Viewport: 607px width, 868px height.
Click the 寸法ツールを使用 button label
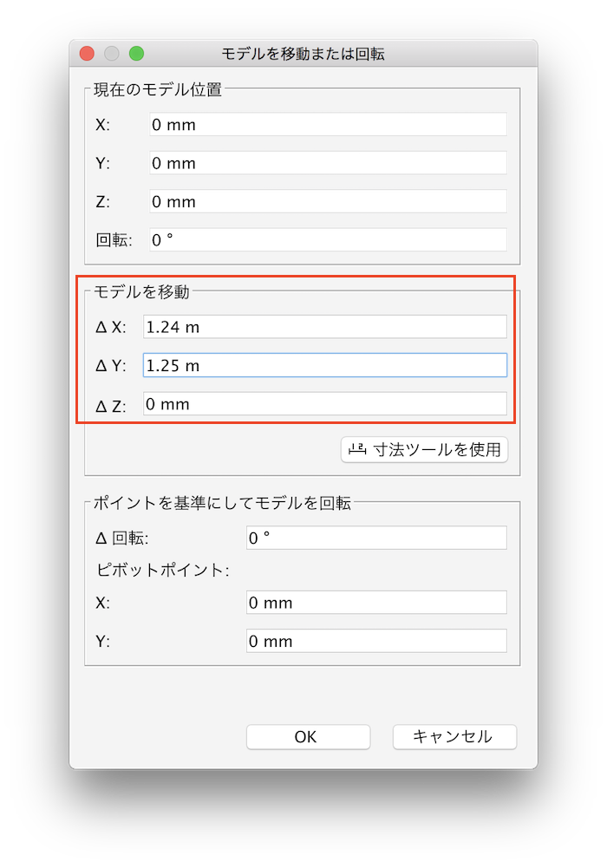437,449
